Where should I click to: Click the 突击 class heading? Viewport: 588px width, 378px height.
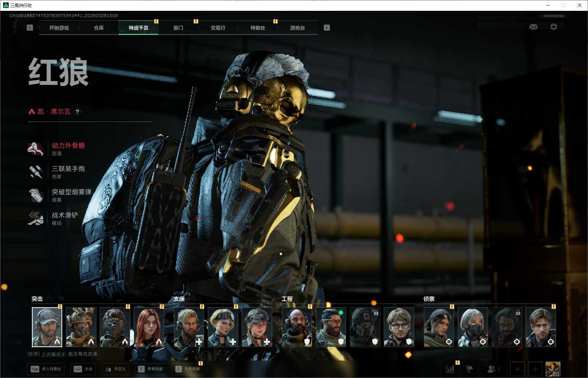coord(37,299)
